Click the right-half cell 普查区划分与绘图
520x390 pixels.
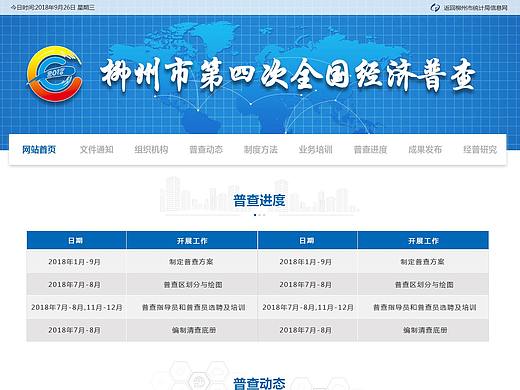pyautogui.click(x=424, y=285)
